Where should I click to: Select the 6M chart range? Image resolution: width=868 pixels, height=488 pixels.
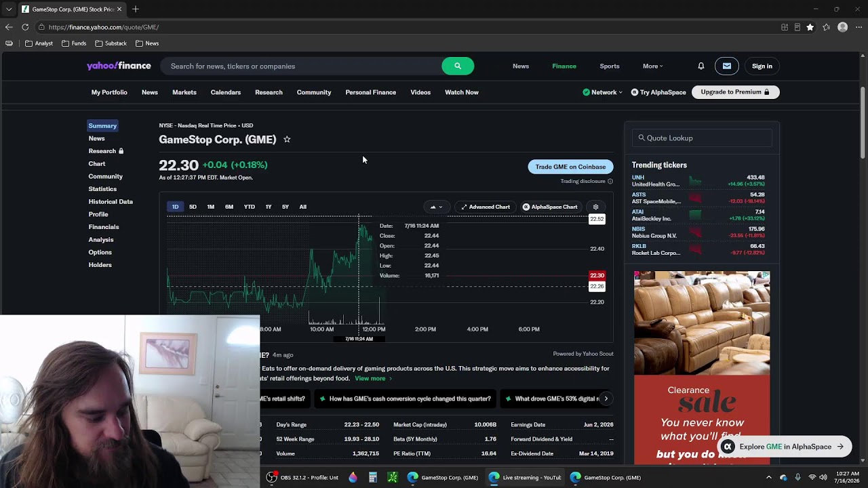tap(229, 207)
